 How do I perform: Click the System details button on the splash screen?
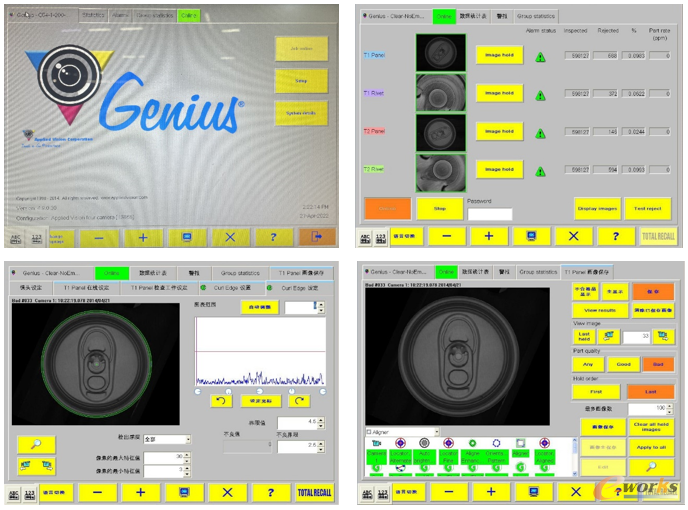point(301,113)
